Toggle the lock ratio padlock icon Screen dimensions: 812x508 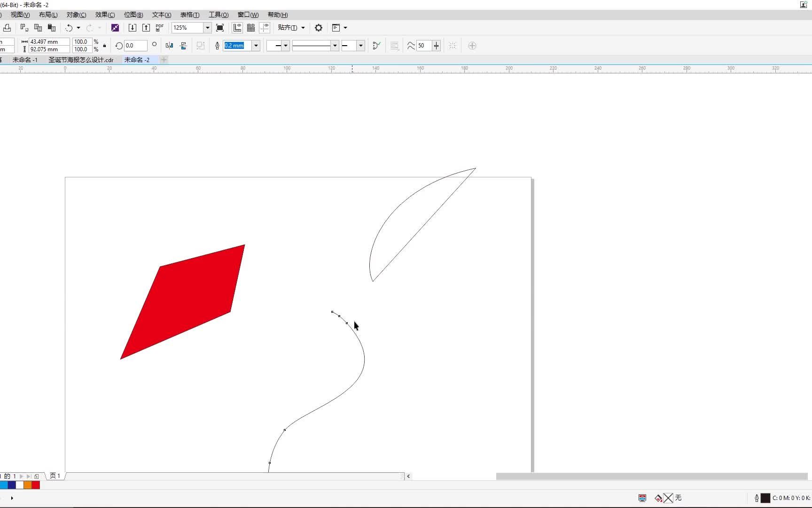[x=104, y=46]
